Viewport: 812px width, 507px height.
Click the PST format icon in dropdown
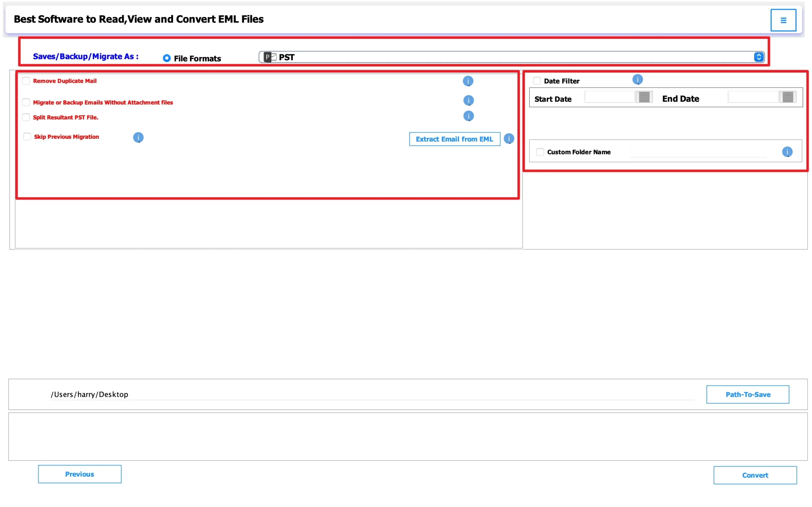(x=270, y=57)
